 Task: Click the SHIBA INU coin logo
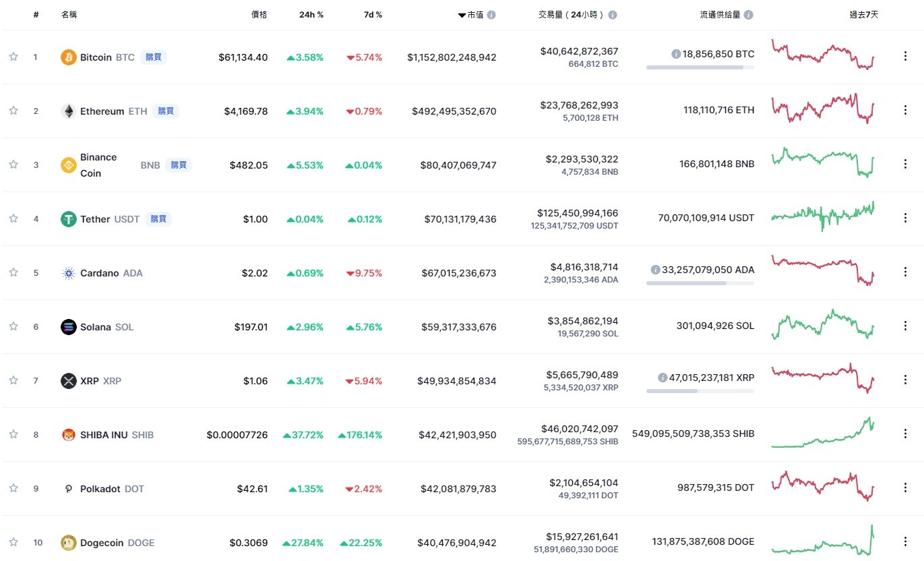point(69,435)
